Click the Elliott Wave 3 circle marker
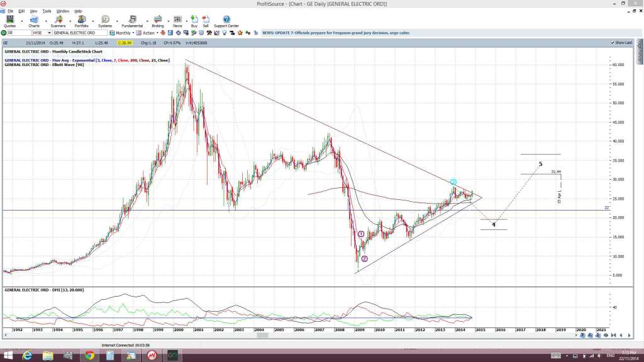Viewport: 644px width, 362px height. pos(453,182)
